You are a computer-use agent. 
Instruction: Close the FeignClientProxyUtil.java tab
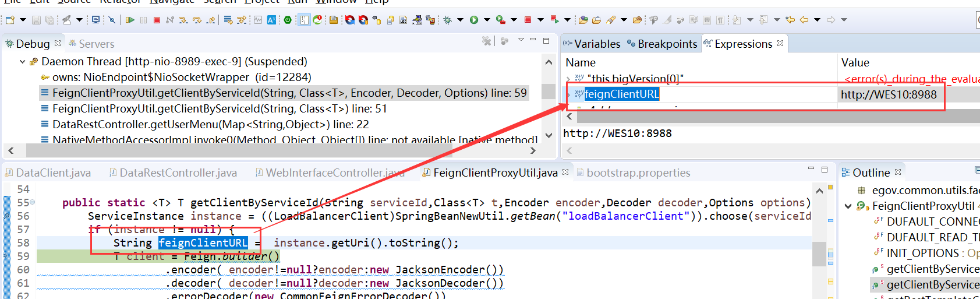(x=565, y=172)
